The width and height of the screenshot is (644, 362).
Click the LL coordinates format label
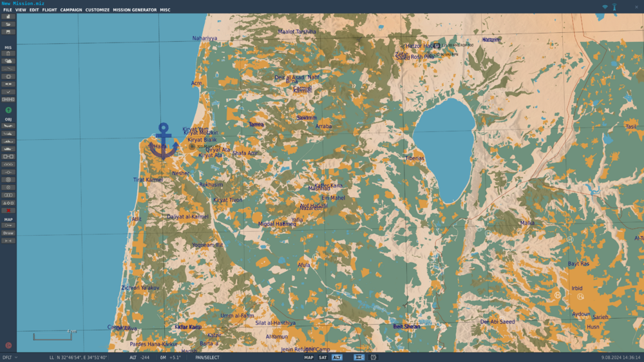(52, 357)
